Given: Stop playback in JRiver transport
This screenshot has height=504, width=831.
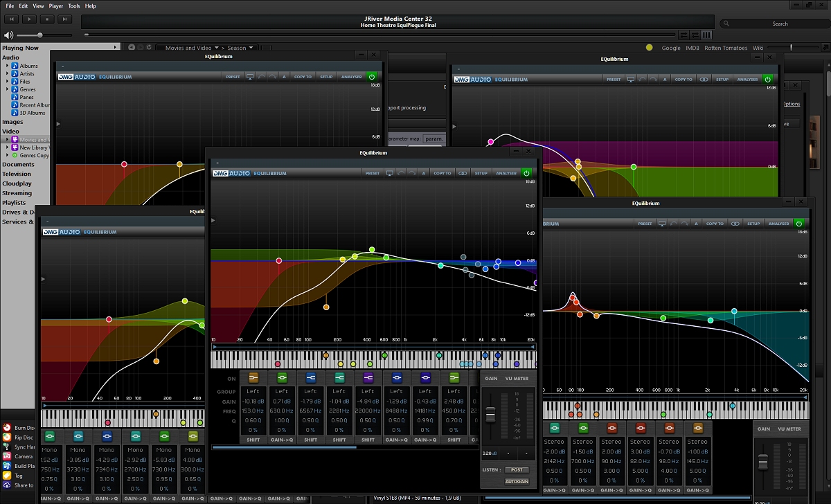Looking at the screenshot, I should click(47, 20).
